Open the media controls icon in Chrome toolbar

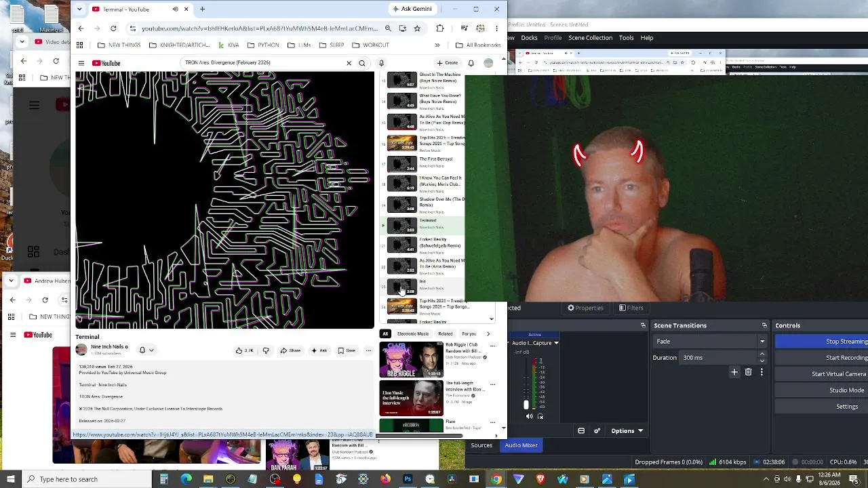464,28
